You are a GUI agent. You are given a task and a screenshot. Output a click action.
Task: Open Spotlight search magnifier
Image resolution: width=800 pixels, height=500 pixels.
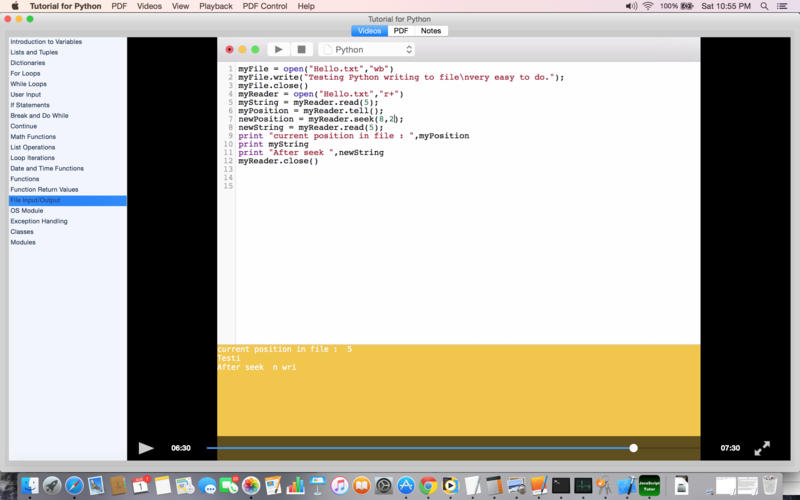point(764,6)
